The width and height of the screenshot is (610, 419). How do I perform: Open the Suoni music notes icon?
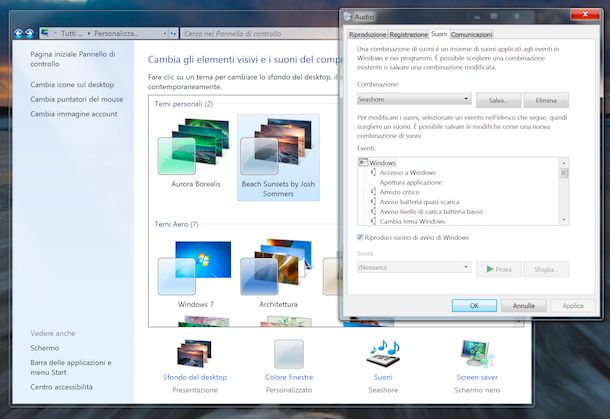pos(383,353)
